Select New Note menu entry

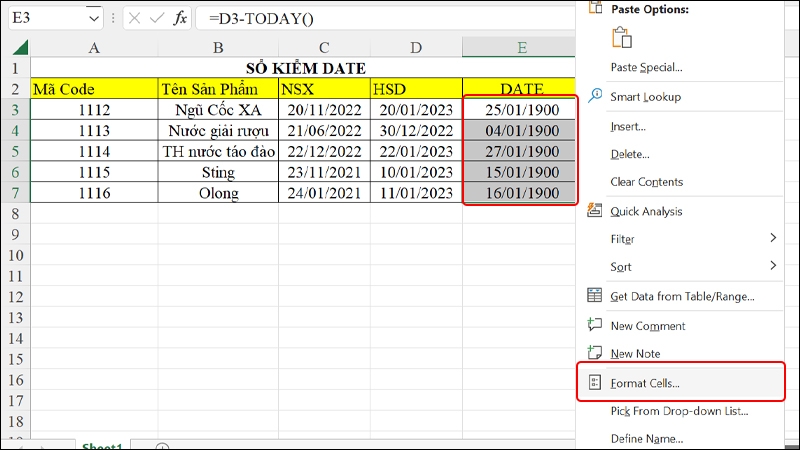pos(635,354)
